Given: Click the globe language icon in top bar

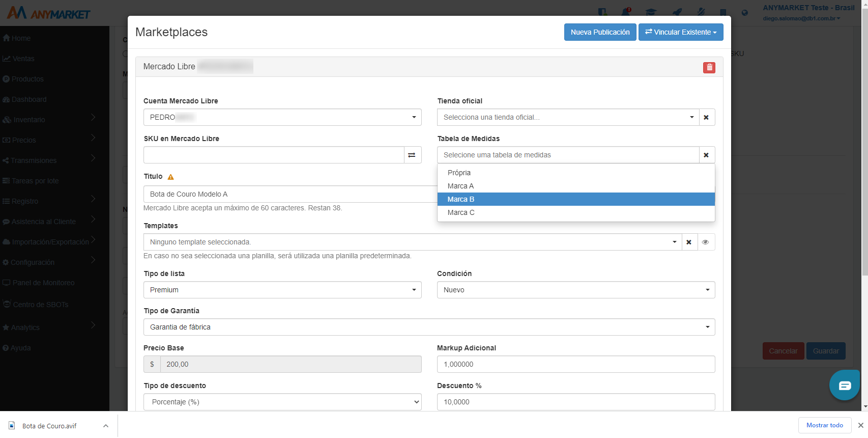Looking at the screenshot, I should (x=745, y=13).
